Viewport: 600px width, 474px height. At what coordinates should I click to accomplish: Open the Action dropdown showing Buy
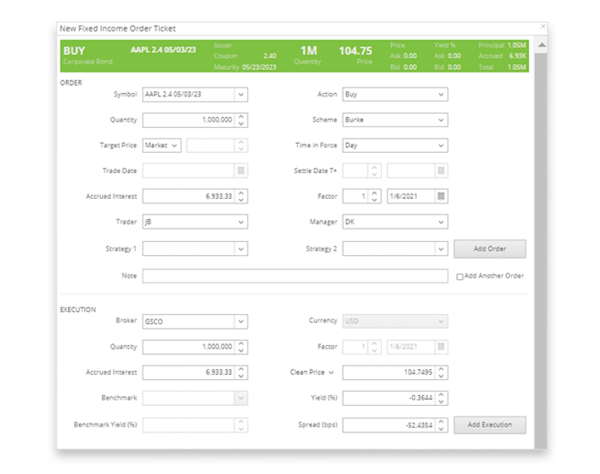(x=441, y=95)
